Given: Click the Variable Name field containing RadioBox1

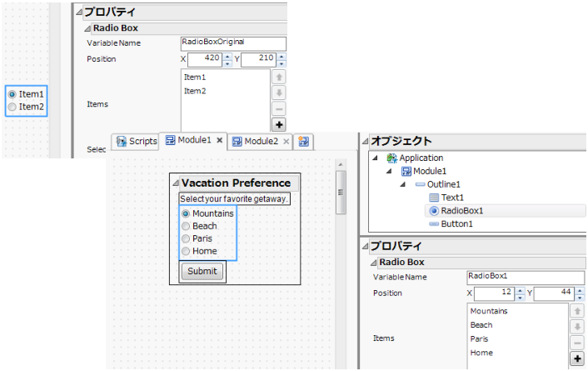Looking at the screenshot, I should click(525, 277).
